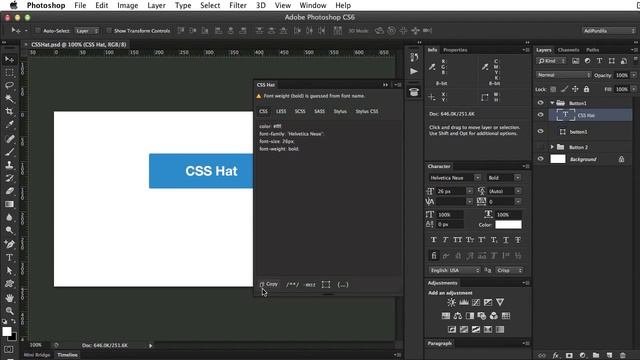Viewport: 640px width, 360px height.
Task: Open Auto-Select Layer dropdown
Action: click(x=87, y=31)
